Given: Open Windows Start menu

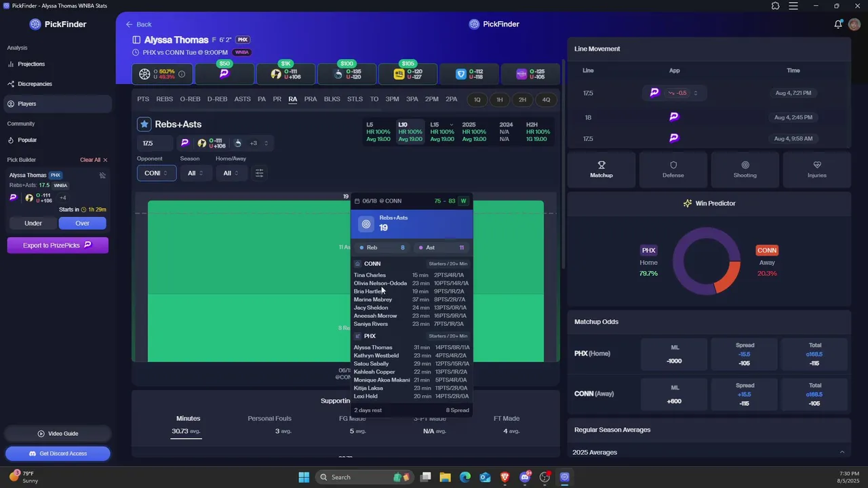Looking at the screenshot, I should pyautogui.click(x=304, y=477).
